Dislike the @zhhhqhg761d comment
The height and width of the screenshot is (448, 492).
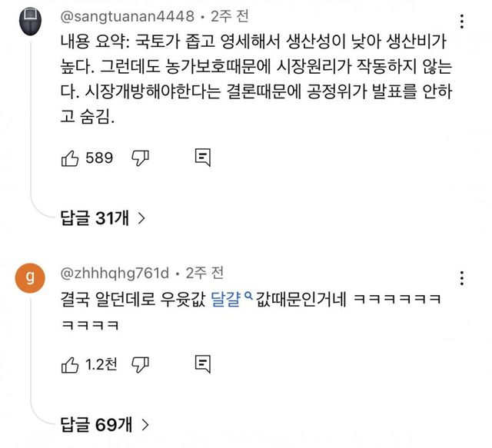pos(141,363)
